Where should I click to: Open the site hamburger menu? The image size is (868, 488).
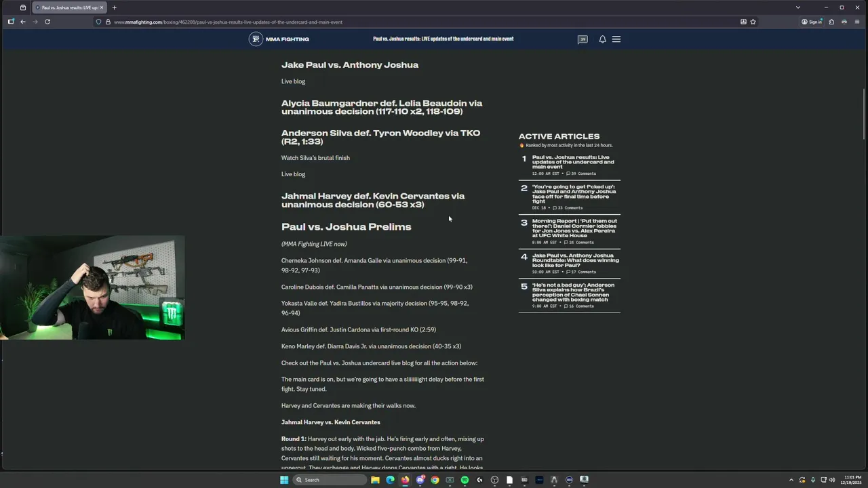pos(616,39)
